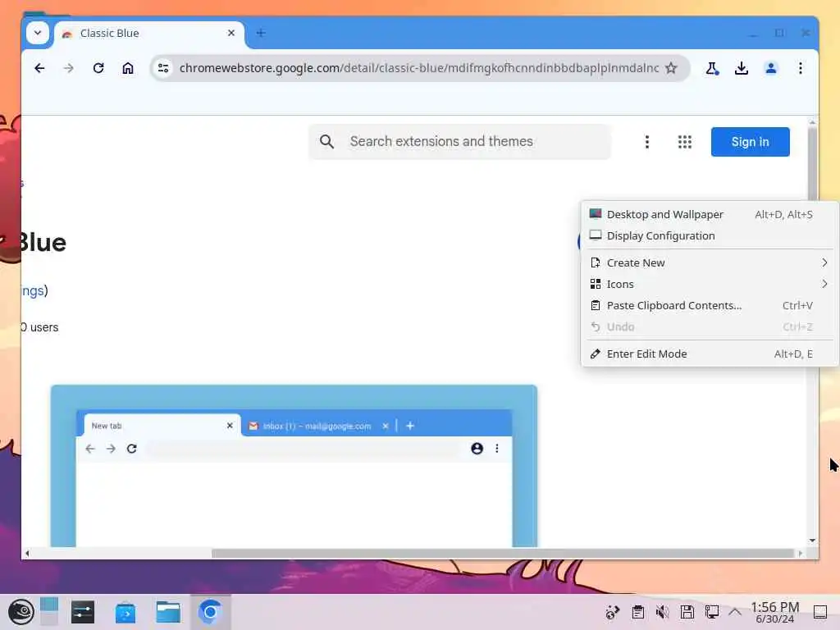Open Chrome Labs flask icon
This screenshot has height=630, width=840.
click(712, 68)
